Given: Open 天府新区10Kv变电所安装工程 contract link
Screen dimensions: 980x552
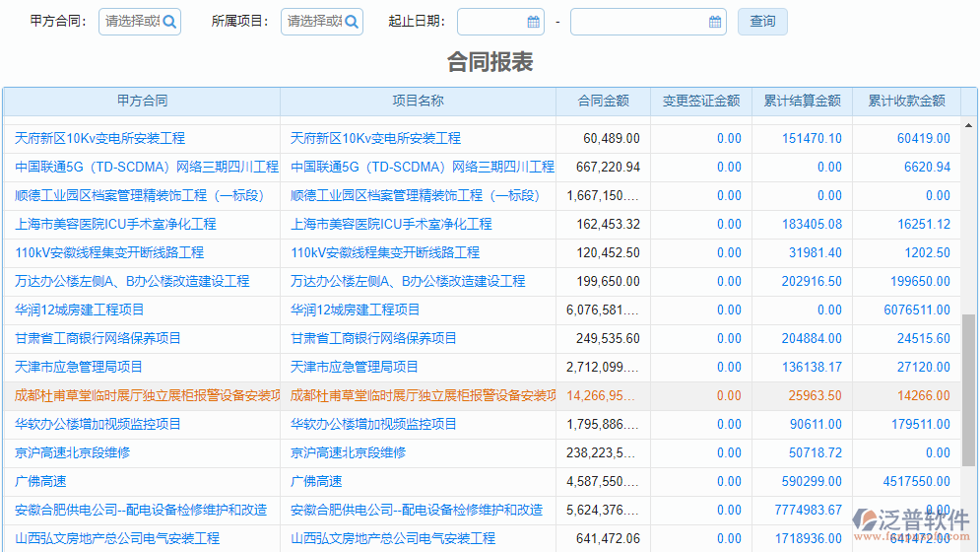Looking at the screenshot, I should [100, 138].
